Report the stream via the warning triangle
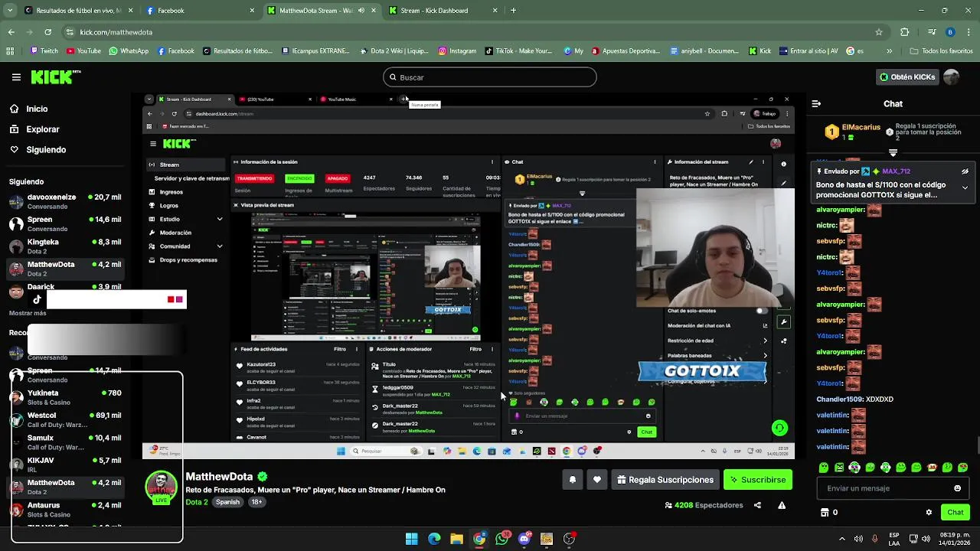Image resolution: width=980 pixels, height=551 pixels. click(782, 505)
